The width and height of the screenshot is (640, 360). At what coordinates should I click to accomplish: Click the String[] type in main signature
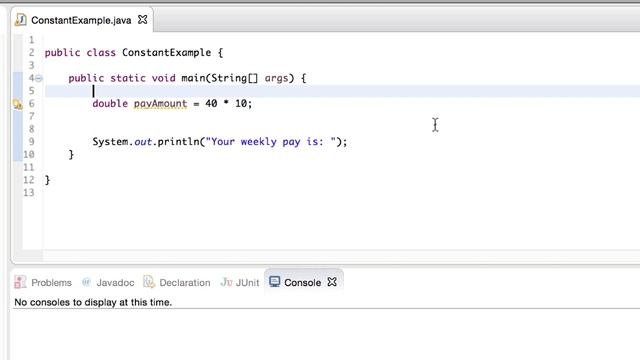point(234,78)
